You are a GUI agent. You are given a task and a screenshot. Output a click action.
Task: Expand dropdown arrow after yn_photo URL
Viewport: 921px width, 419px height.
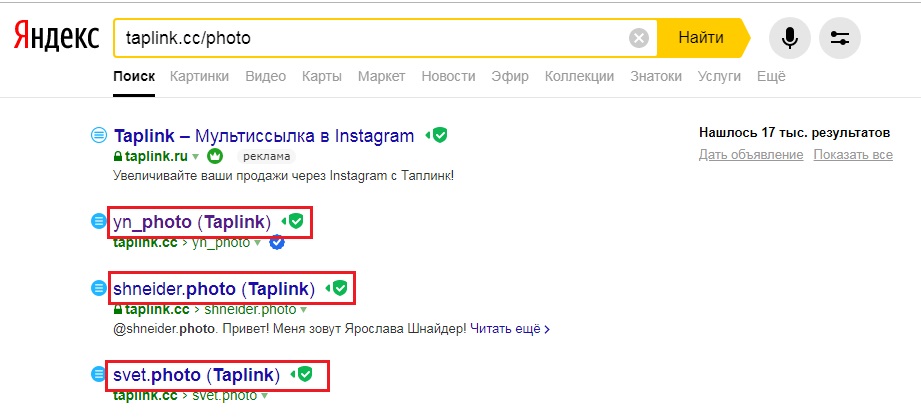(257, 243)
